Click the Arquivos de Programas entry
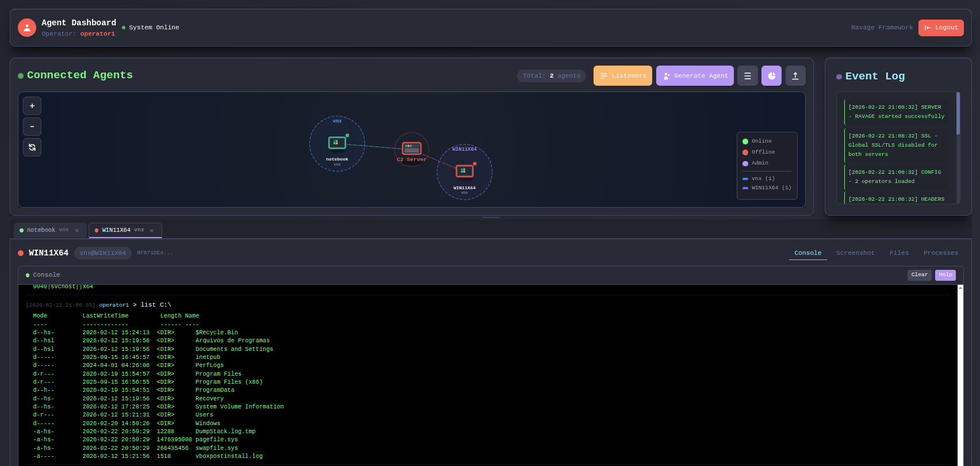The height and width of the screenshot is (466, 980). [x=232, y=341]
